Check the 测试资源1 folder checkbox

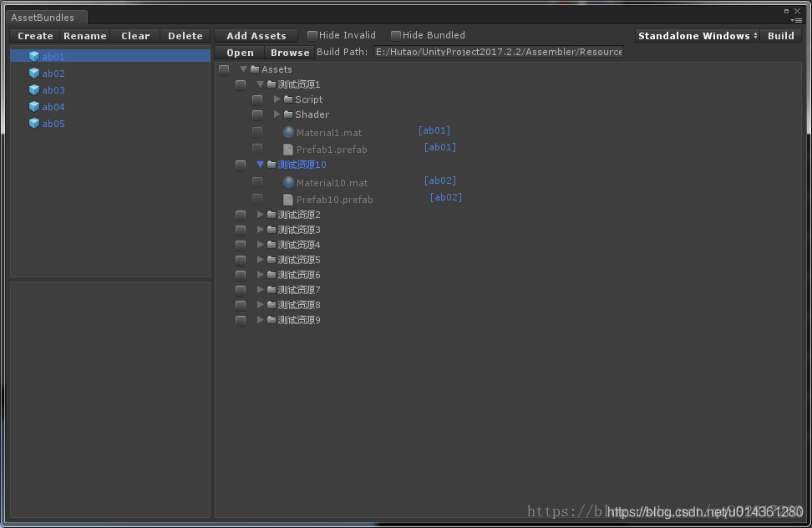[241, 84]
